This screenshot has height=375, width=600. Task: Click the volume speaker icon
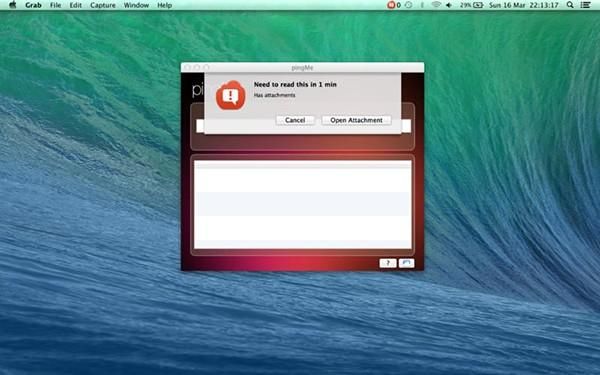[x=449, y=5]
